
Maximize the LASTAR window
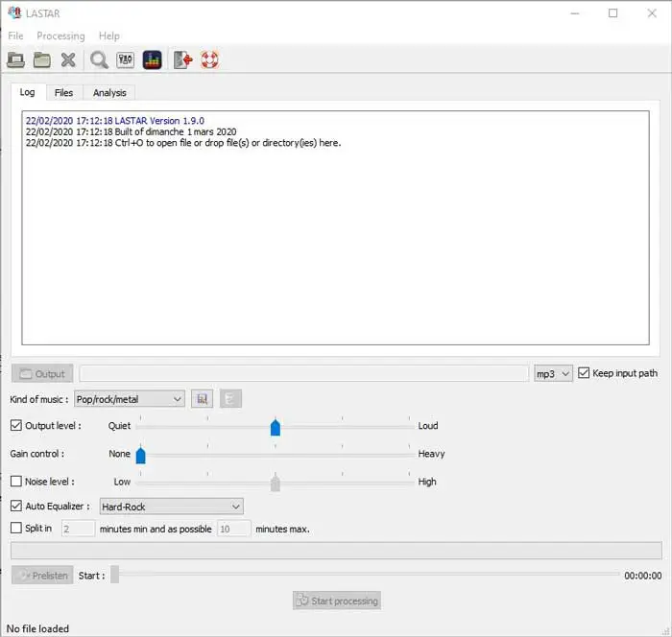(x=613, y=13)
